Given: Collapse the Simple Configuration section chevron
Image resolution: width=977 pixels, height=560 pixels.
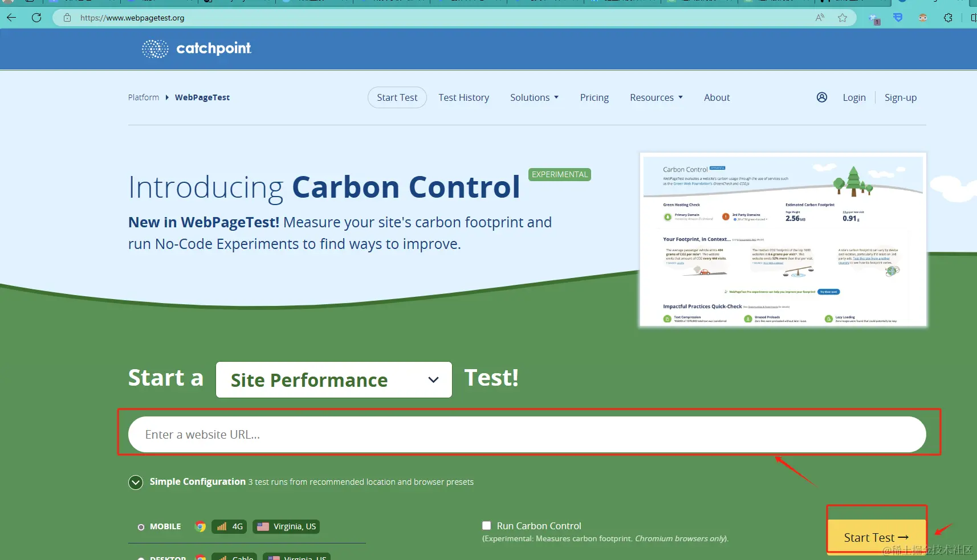Looking at the screenshot, I should 136,483.
